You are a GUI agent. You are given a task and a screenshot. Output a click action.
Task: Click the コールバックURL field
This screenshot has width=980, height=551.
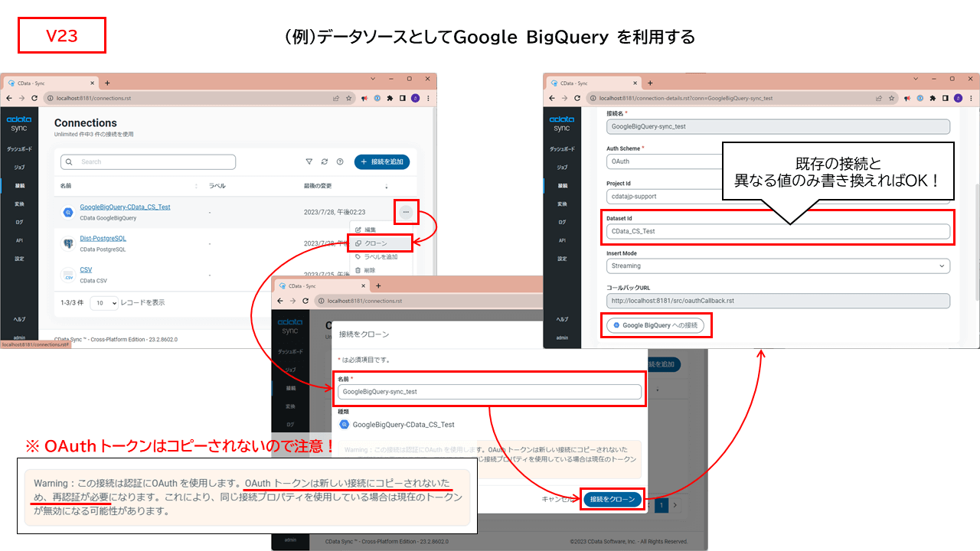click(x=778, y=301)
